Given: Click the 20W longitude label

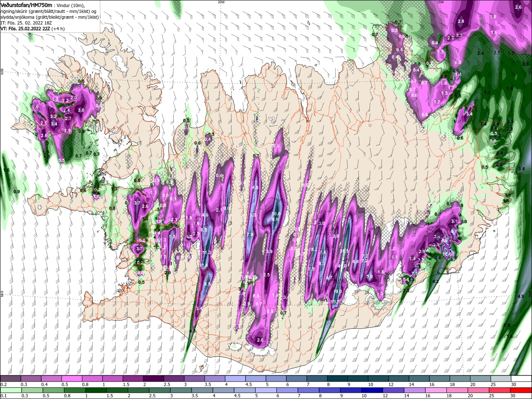Looking at the screenshot, I should click(221, 2).
